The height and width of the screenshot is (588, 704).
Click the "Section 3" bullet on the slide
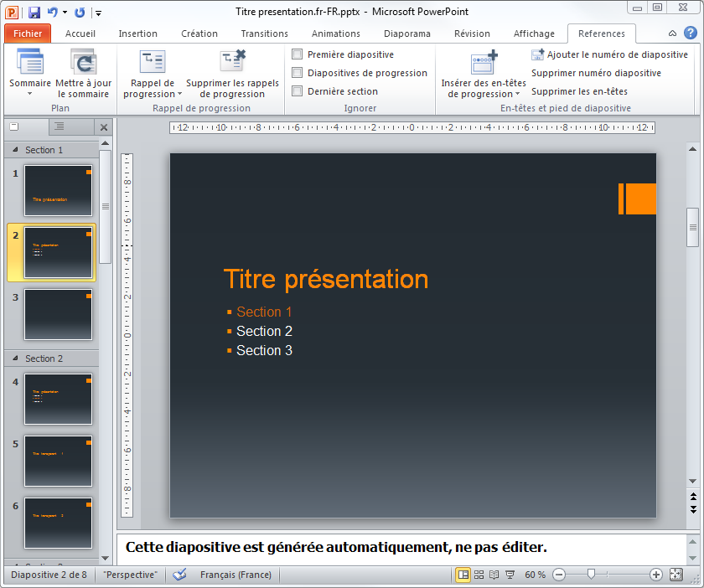point(265,350)
